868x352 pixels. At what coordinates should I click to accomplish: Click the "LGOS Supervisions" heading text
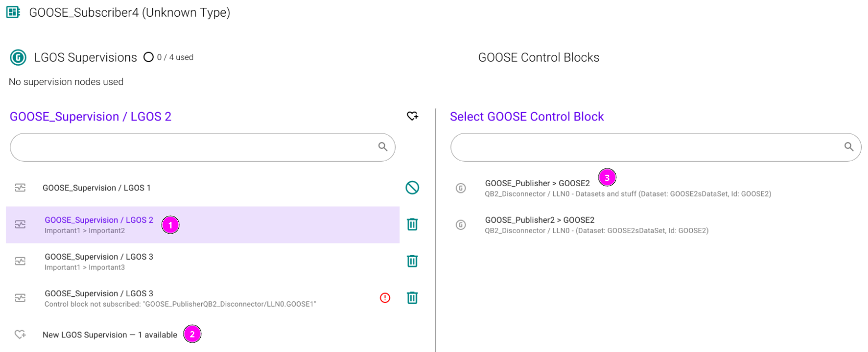(x=85, y=57)
